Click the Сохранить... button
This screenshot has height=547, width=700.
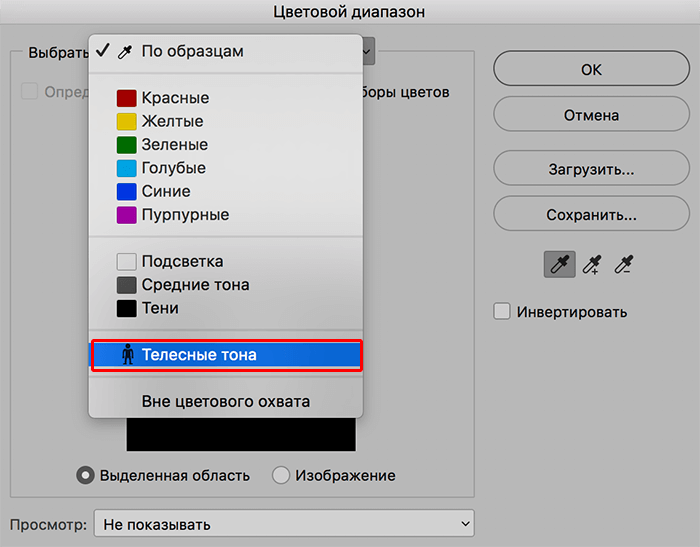[592, 214]
